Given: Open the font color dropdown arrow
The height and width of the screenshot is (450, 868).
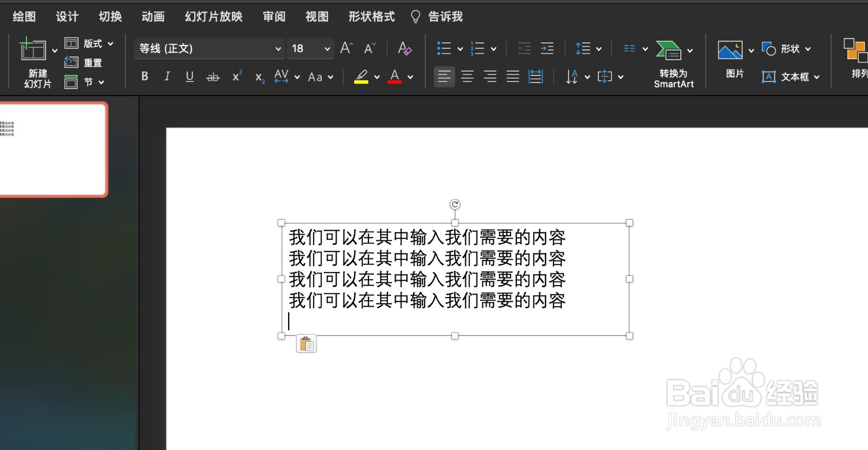Looking at the screenshot, I should tap(411, 77).
